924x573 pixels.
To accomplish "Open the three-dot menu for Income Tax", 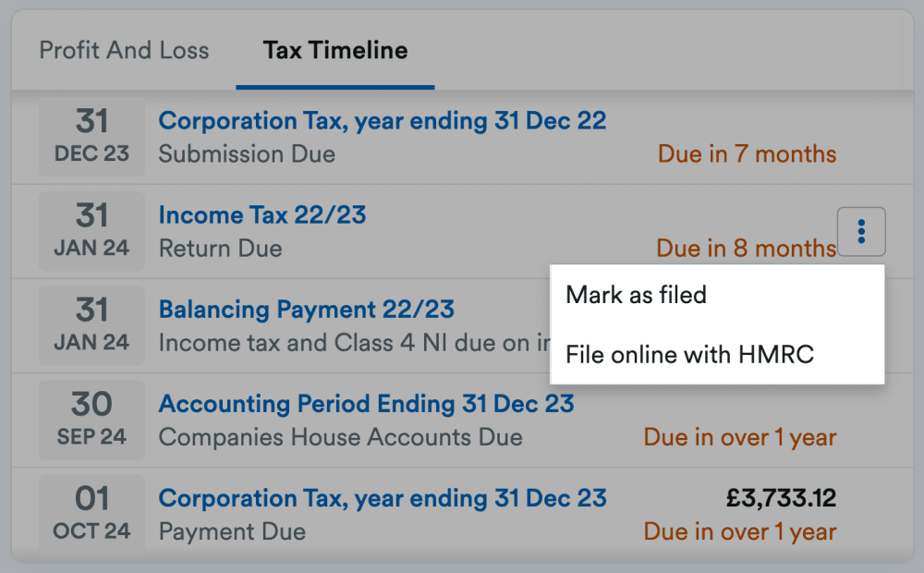I will pyautogui.click(x=861, y=232).
